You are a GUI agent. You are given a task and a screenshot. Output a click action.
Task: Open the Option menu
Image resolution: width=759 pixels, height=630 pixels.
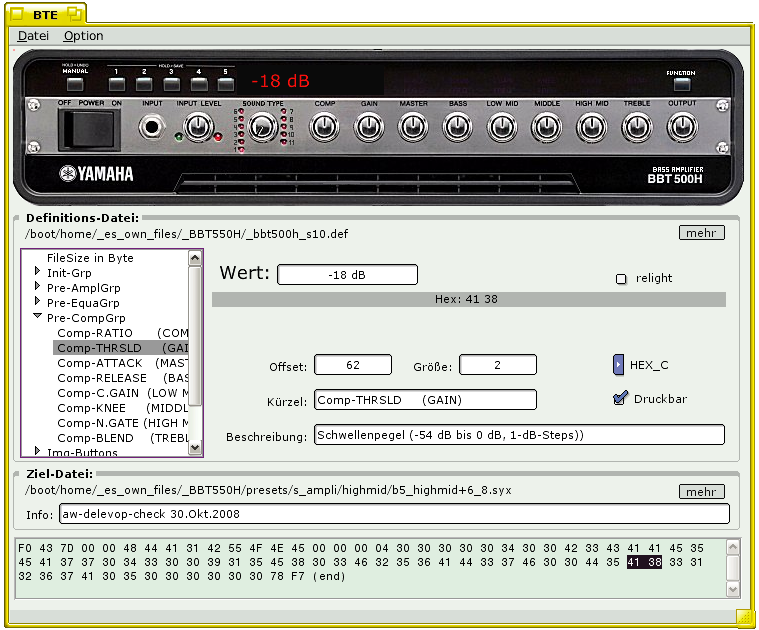(83, 36)
